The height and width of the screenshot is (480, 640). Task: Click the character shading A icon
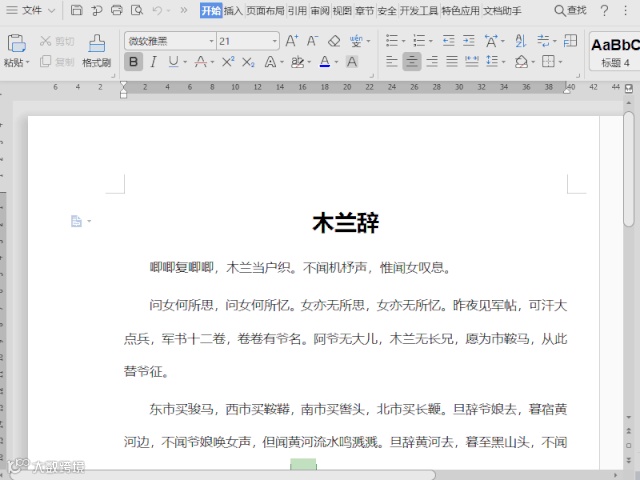351,62
